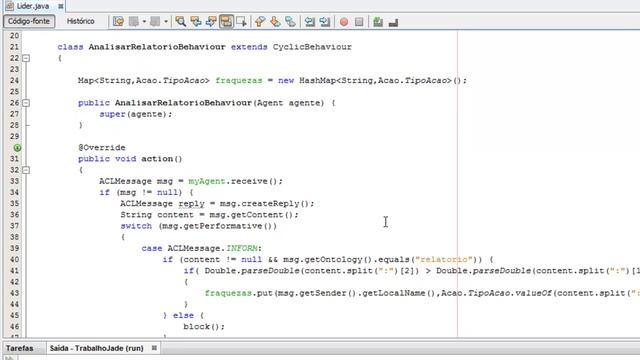Select the Lider.java editor tab
Viewport: 640px width, 360px height.
coord(33,6)
